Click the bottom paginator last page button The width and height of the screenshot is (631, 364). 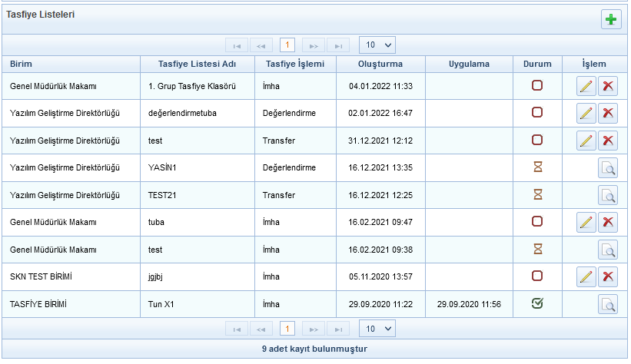click(x=337, y=329)
